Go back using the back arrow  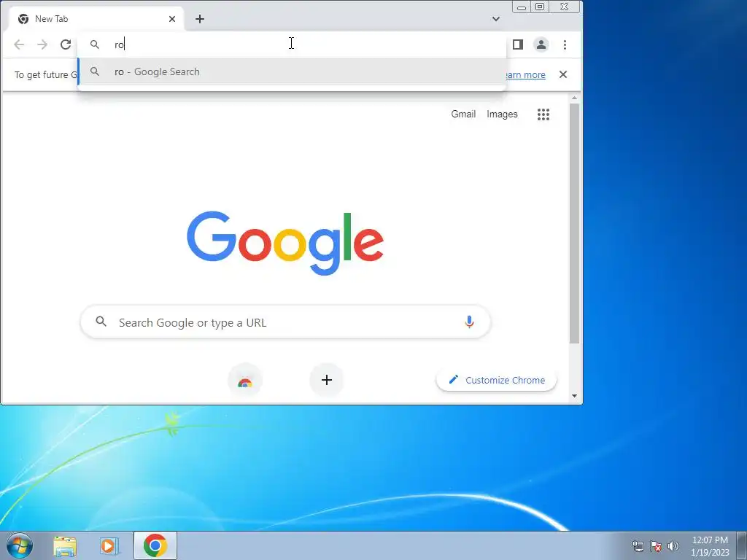point(19,44)
